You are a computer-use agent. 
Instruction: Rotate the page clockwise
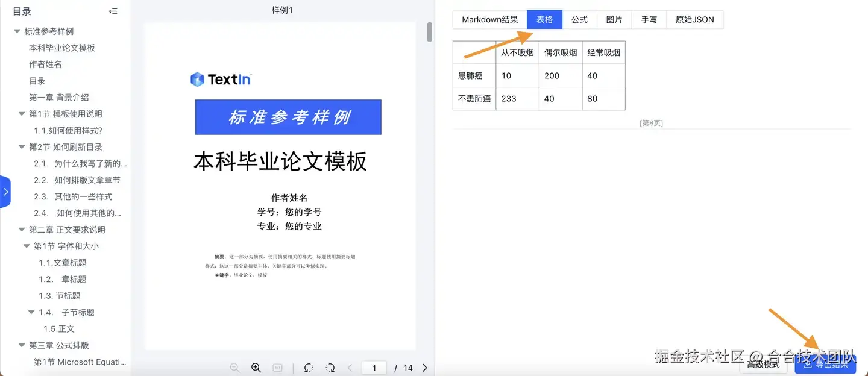tap(330, 368)
